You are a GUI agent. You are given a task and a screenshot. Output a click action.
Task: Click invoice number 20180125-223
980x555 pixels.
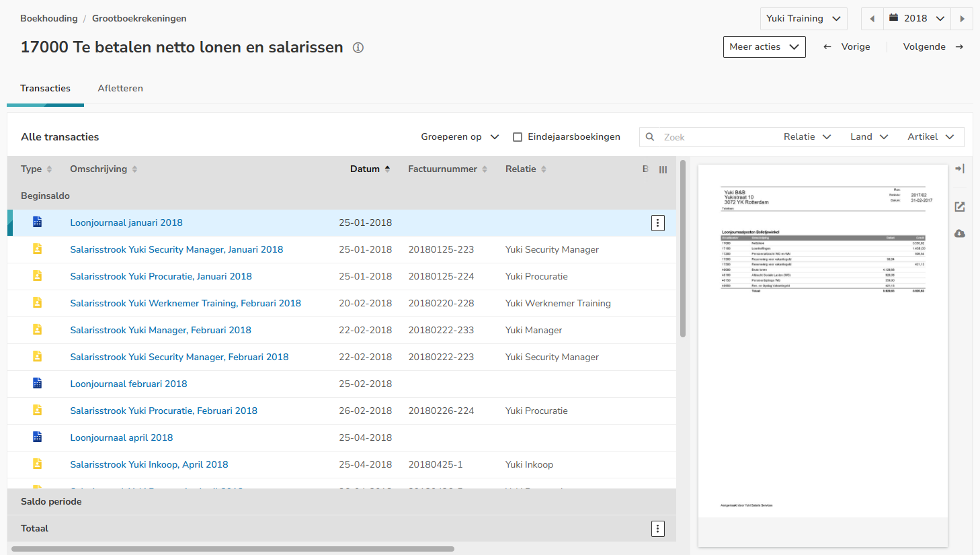[441, 250]
